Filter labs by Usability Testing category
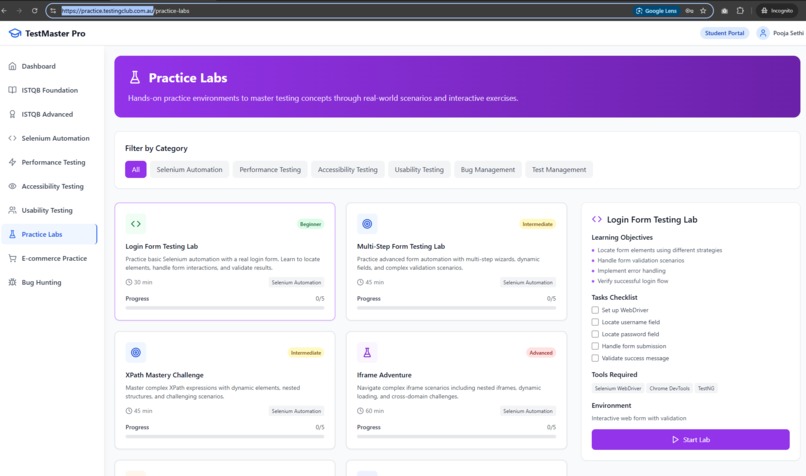 [419, 169]
